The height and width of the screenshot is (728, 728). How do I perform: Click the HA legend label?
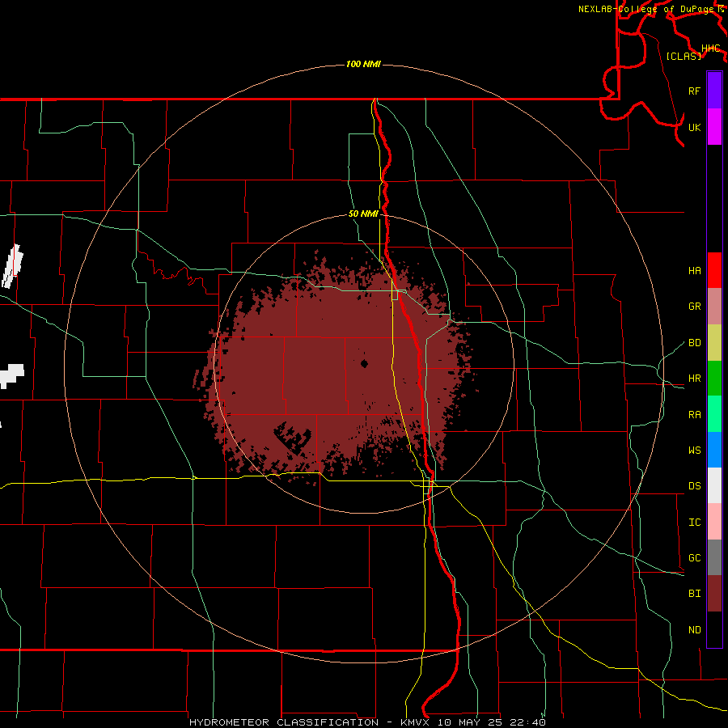pyautogui.click(x=695, y=271)
